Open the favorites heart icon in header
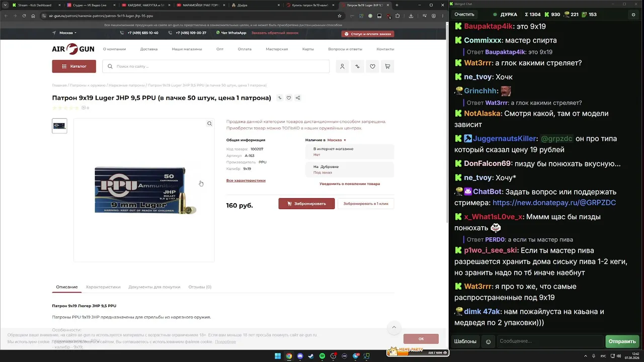The image size is (644, 362). point(372,66)
